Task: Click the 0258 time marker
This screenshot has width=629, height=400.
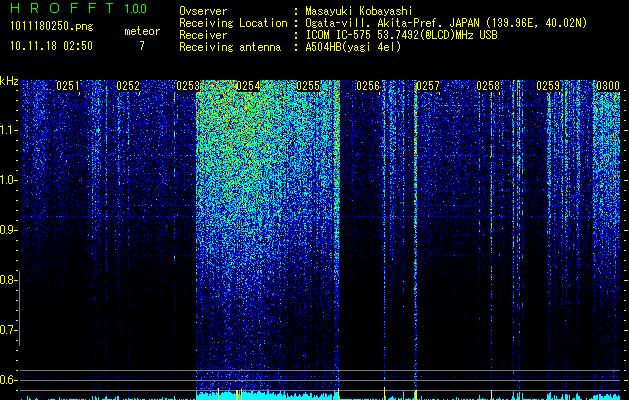Action: 488,86
